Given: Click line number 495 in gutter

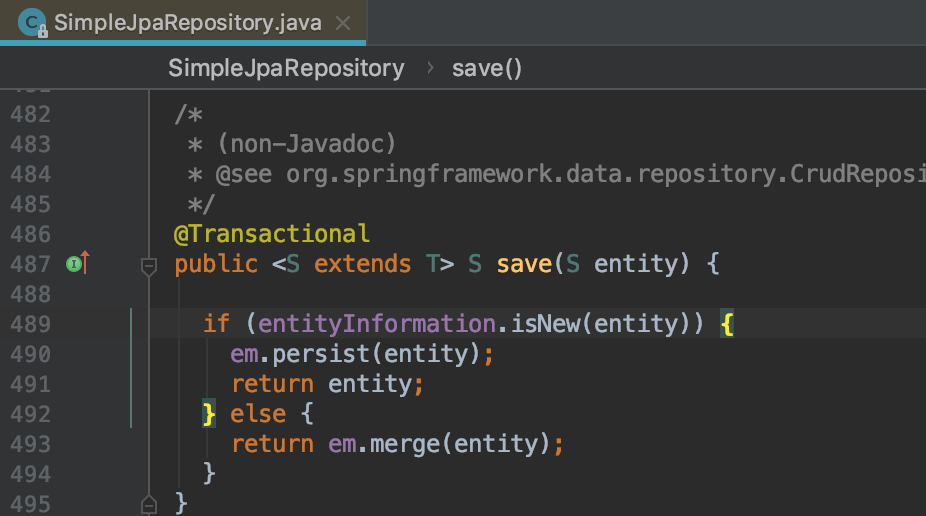Looking at the screenshot, I should click(31, 504).
